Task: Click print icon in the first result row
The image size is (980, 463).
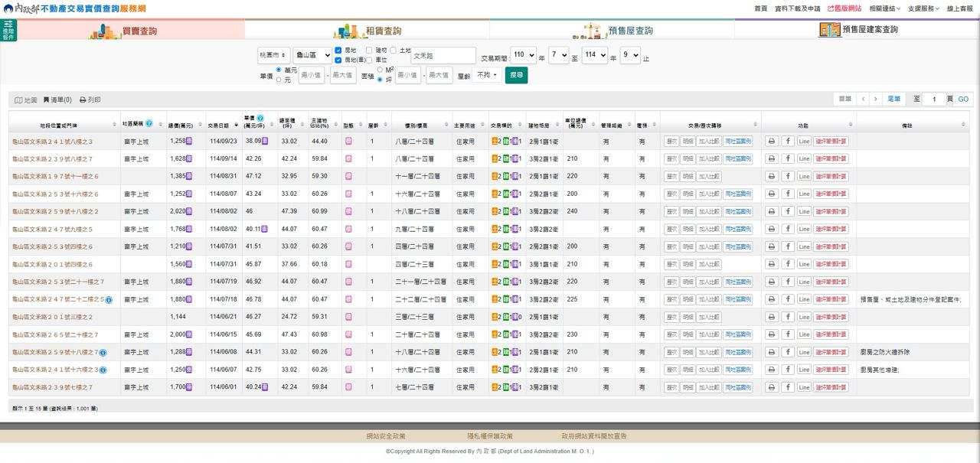Action: click(x=772, y=142)
